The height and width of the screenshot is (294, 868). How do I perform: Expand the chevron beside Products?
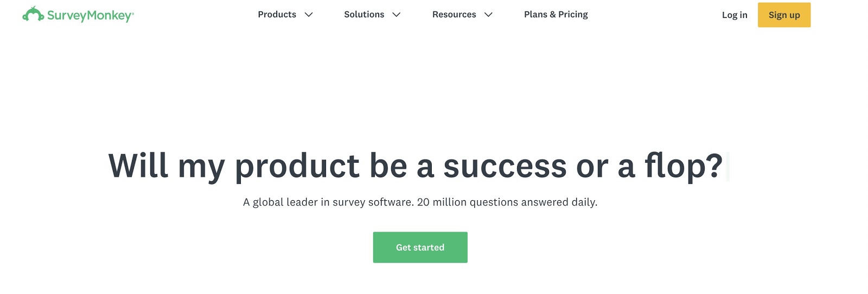(309, 15)
